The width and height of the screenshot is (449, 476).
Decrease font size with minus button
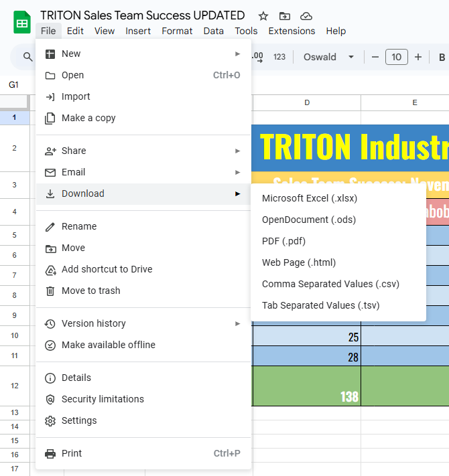375,57
